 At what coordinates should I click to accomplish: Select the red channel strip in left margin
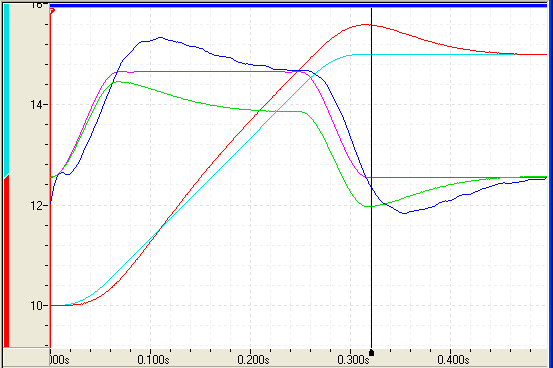(x=6, y=261)
